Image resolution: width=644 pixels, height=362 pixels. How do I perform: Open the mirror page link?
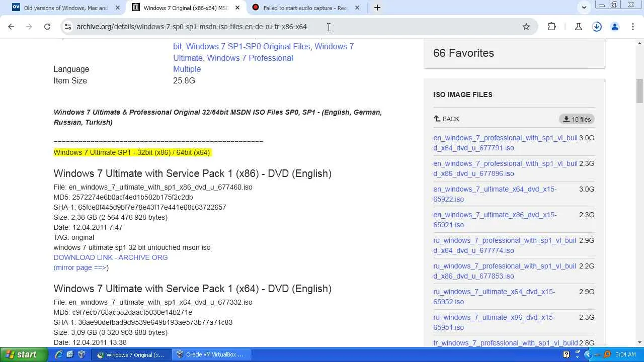80,267
